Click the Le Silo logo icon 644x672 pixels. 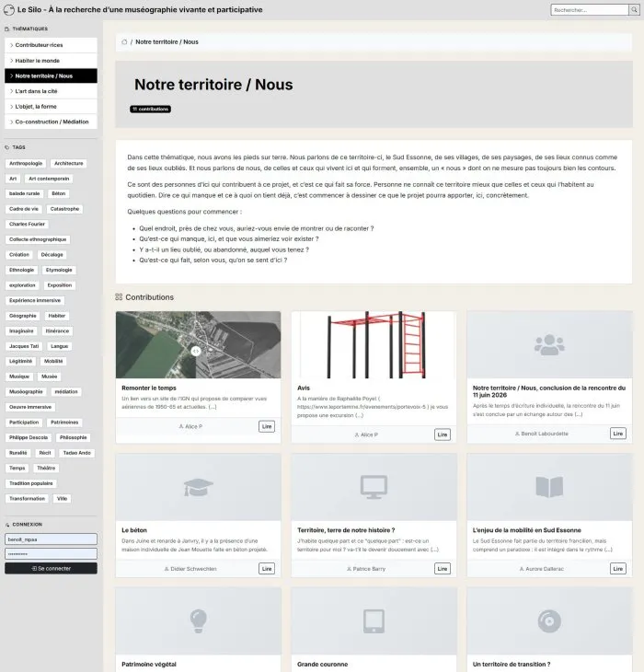click(9, 9)
